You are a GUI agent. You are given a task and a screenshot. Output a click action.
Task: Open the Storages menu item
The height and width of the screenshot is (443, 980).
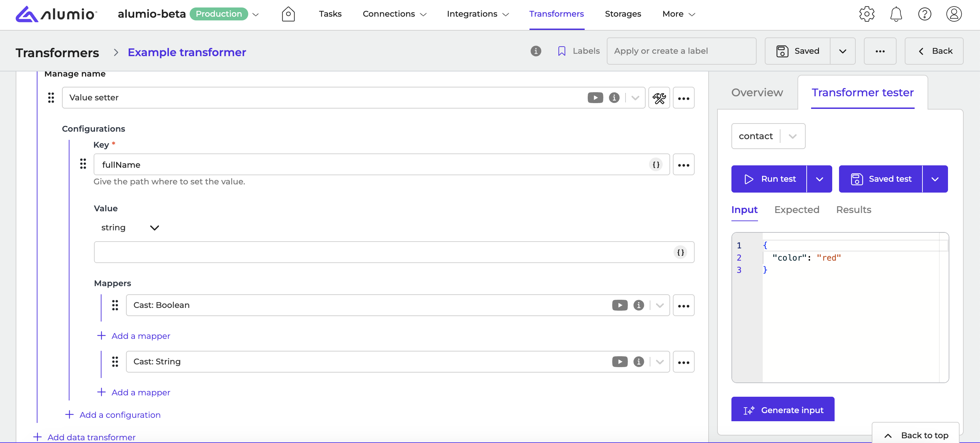coord(623,14)
